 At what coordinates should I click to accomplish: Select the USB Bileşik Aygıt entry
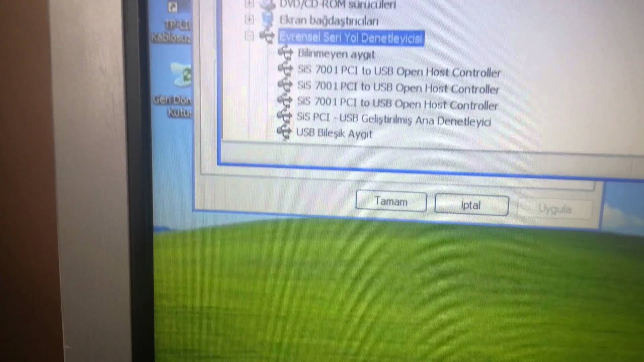pyautogui.click(x=334, y=134)
